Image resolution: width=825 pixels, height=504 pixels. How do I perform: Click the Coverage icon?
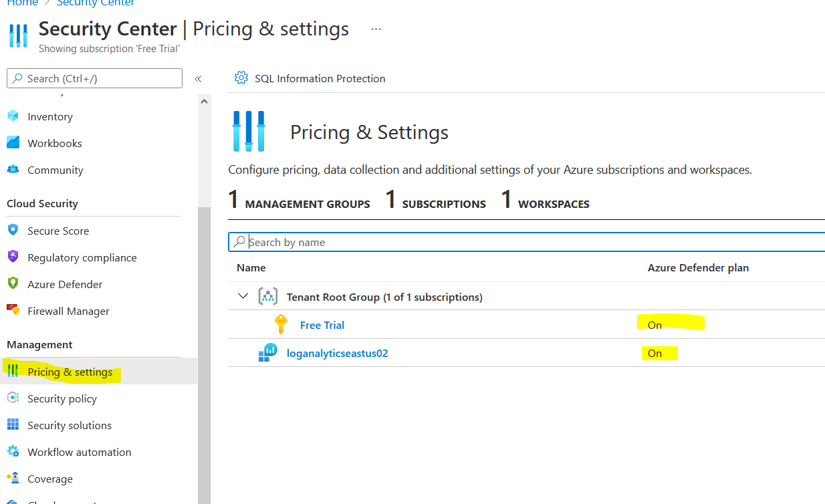click(x=13, y=479)
